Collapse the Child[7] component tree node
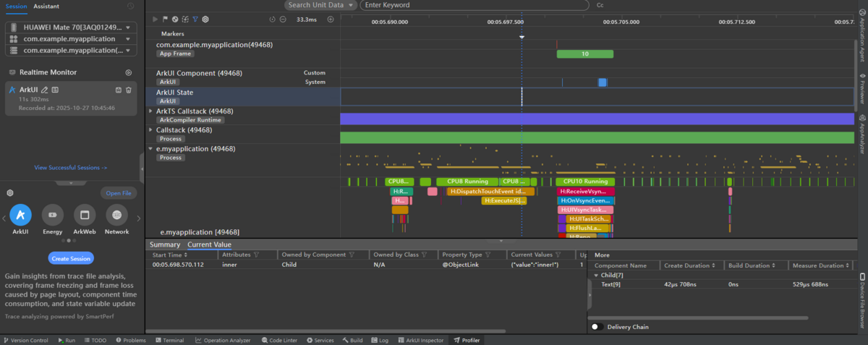The height and width of the screenshot is (345, 868). [596, 276]
